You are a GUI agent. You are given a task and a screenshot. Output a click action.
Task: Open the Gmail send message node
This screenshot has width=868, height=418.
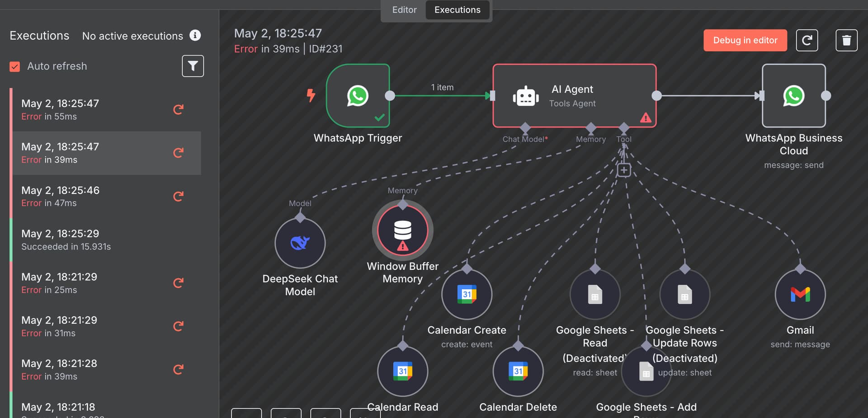point(800,294)
